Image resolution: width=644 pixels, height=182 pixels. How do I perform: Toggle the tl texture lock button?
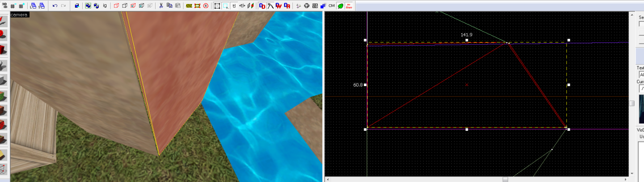point(234,6)
